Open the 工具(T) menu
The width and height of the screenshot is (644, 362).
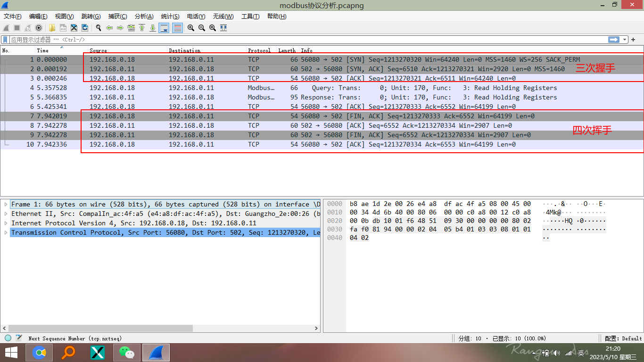click(x=250, y=16)
